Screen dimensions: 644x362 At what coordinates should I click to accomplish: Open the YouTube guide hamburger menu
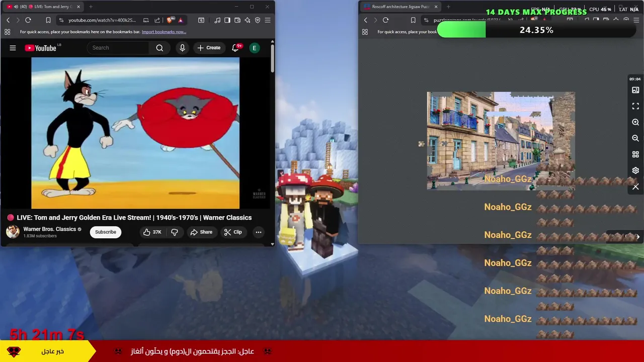(13, 48)
